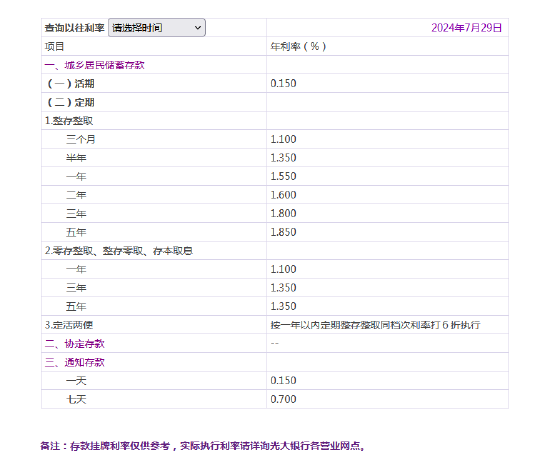Viewport: 550px width, 470px height.
Task: Click the 七天 term label
Action: point(76,400)
